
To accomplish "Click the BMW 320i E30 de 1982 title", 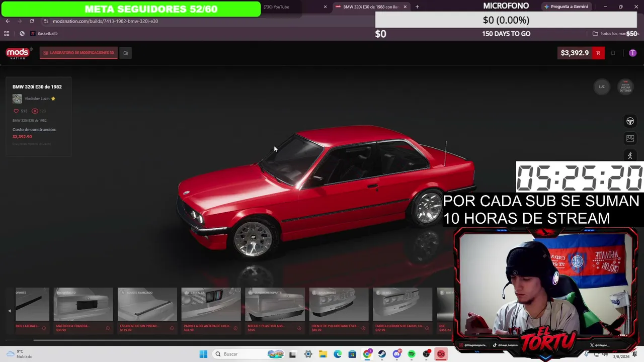I will click(x=37, y=87).
